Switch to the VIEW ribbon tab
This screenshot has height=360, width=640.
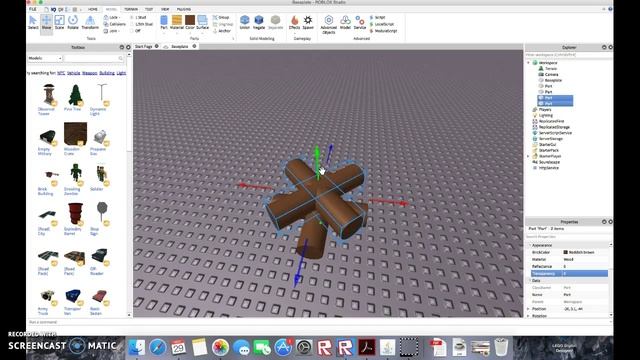(165, 9)
